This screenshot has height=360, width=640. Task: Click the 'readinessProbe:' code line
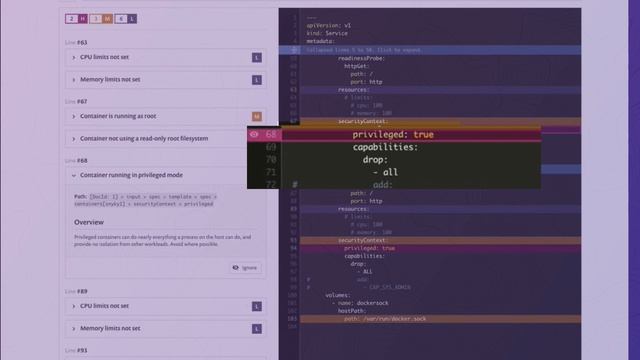(x=361, y=58)
